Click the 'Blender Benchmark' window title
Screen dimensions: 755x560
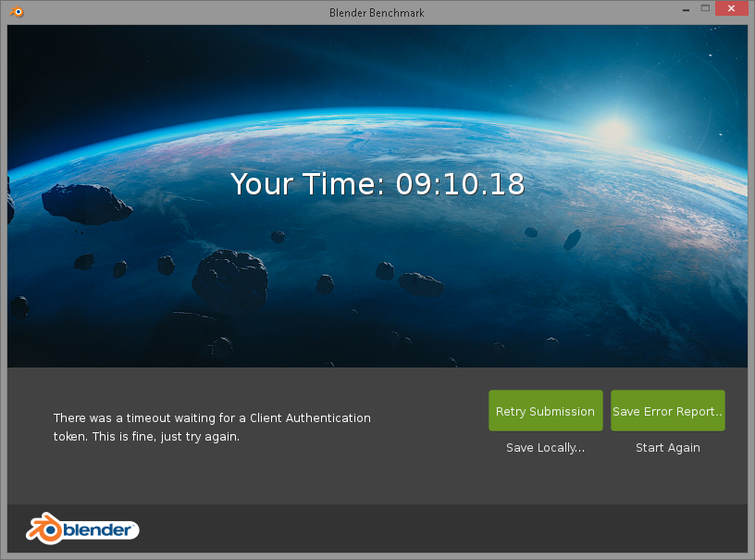pos(377,13)
